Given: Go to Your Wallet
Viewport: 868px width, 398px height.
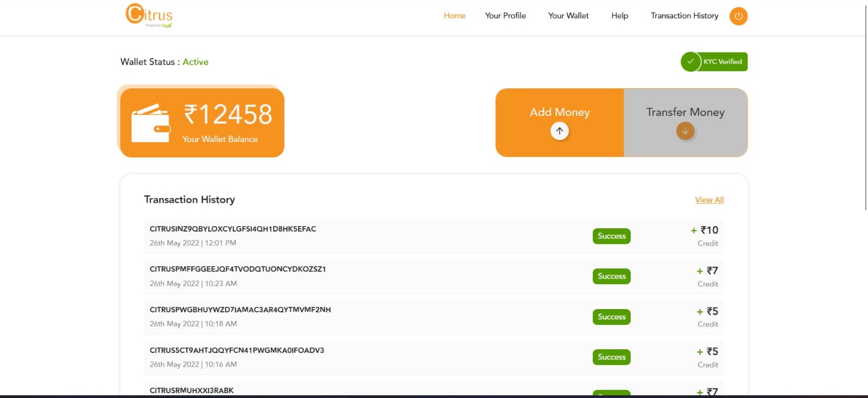Looking at the screenshot, I should coord(568,16).
